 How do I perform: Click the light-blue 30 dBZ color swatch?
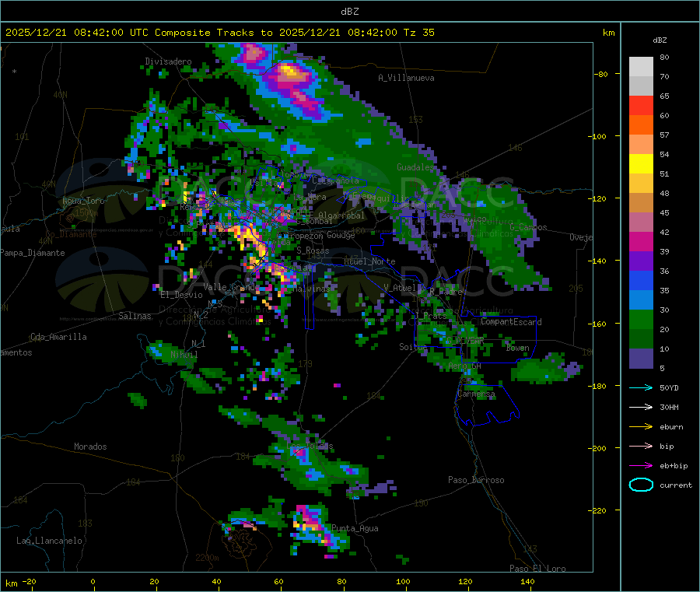(x=641, y=300)
